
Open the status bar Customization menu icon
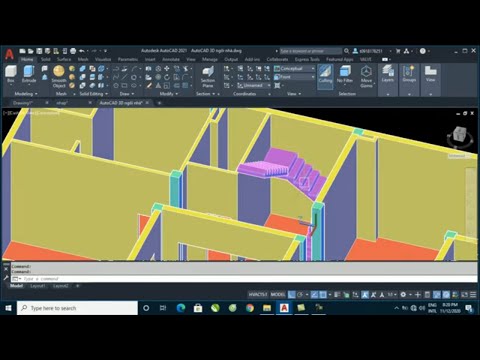pos(473,294)
